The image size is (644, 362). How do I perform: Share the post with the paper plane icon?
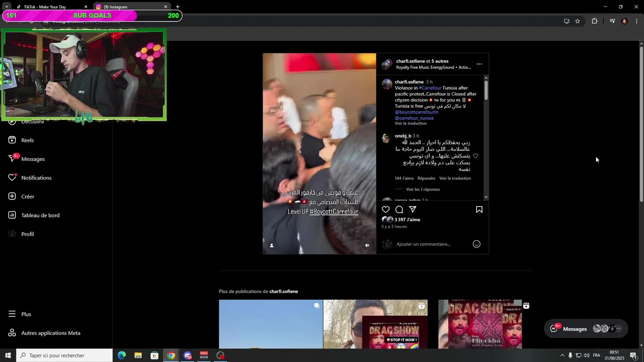click(x=413, y=210)
